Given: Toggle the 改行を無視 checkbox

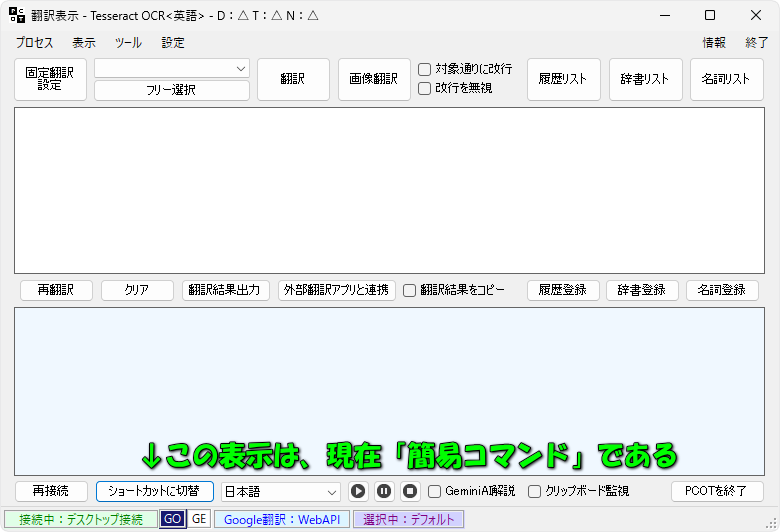Looking at the screenshot, I should point(425,88).
